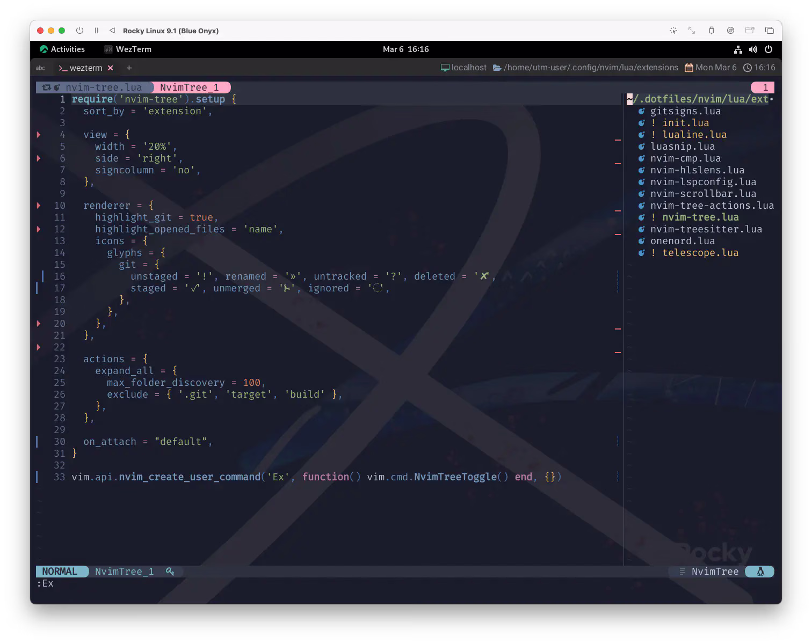Click the volume speaker icon in GNOME bar
The width and height of the screenshot is (812, 644).
(x=753, y=49)
